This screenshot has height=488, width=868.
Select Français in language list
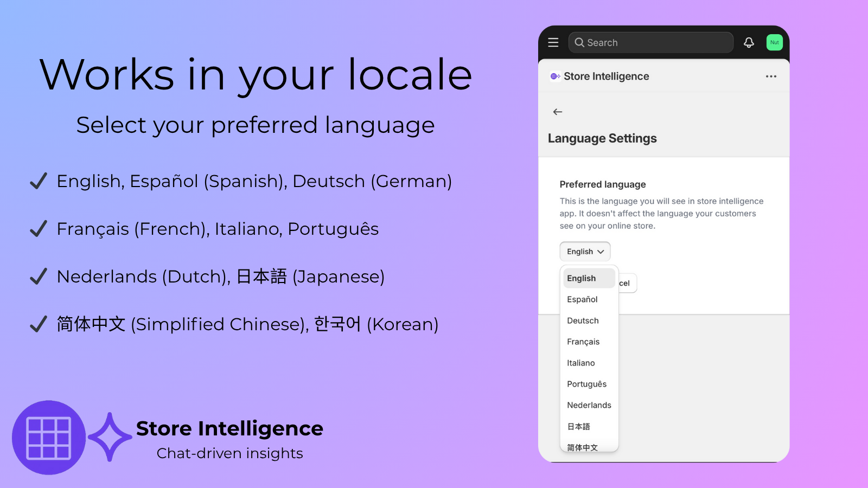[x=589, y=342]
